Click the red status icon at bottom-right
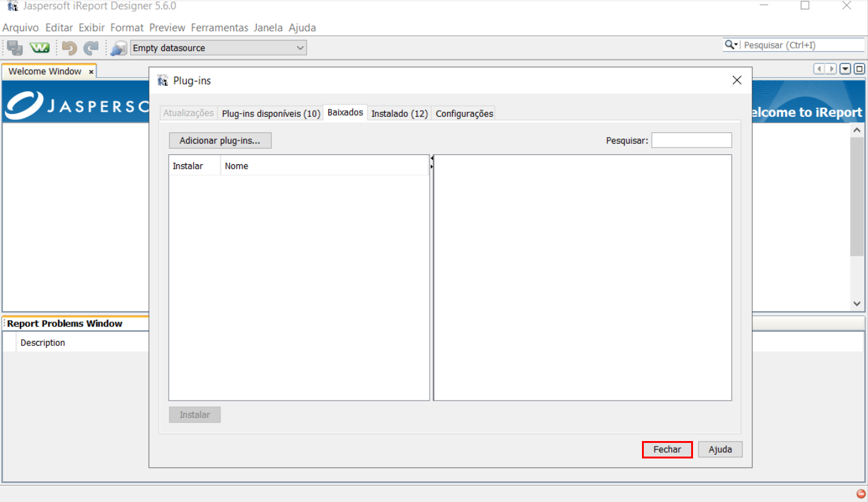Viewport: 868px width, 502px height. (861, 493)
